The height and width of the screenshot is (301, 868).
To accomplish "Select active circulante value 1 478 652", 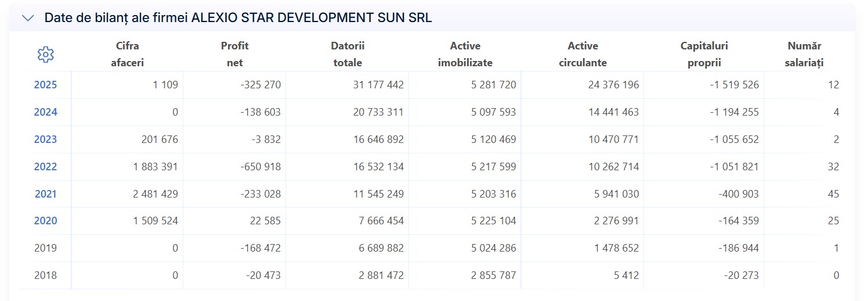I will pyautogui.click(x=616, y=248).
